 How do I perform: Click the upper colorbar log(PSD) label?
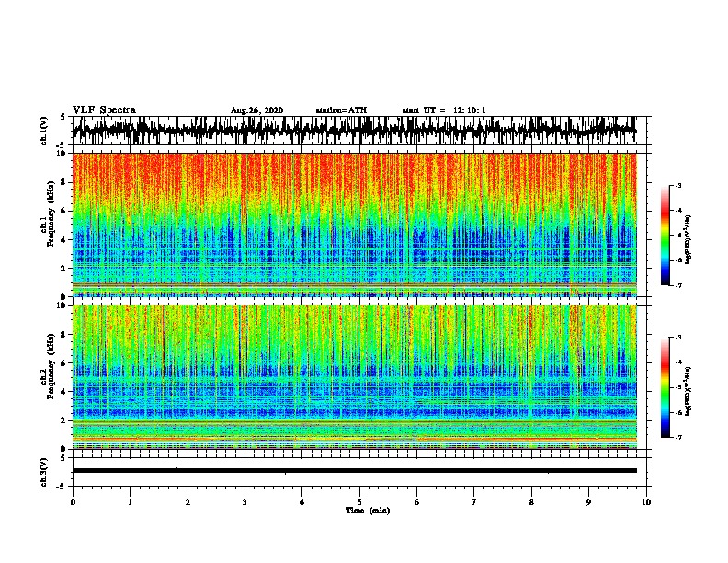[x=688, y=239]
